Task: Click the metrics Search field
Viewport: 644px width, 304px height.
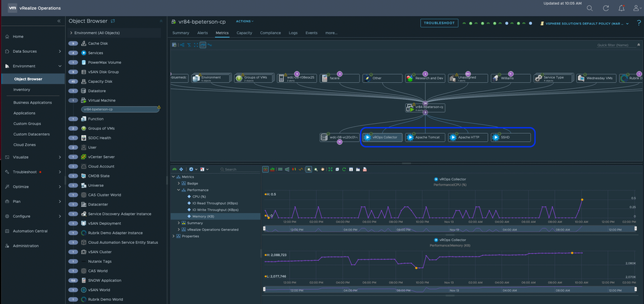Action: 238,169
